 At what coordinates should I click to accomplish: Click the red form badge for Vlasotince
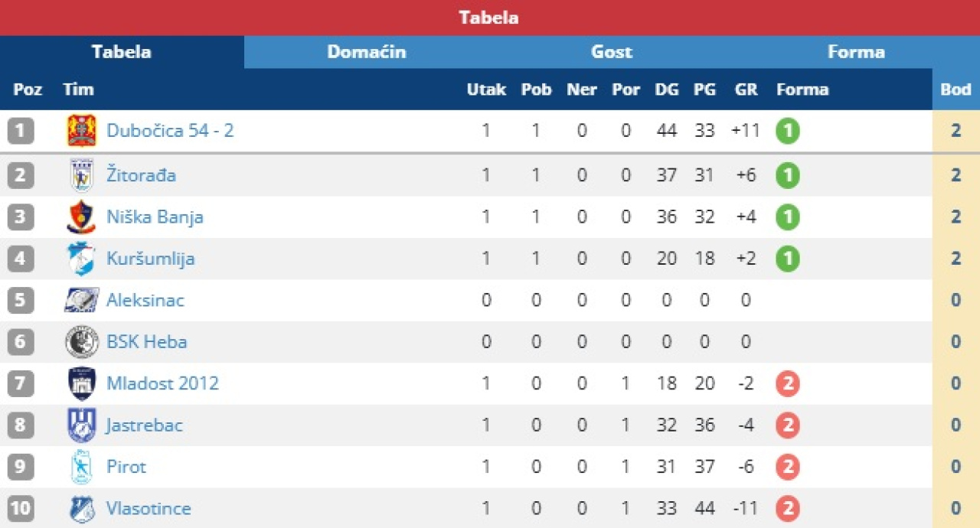(x=787, y=509)
